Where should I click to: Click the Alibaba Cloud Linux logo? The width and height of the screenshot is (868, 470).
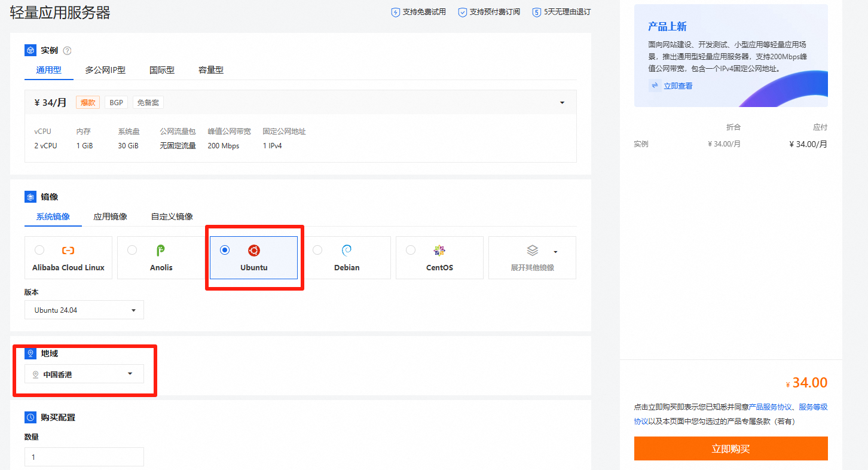click(68, 251)
